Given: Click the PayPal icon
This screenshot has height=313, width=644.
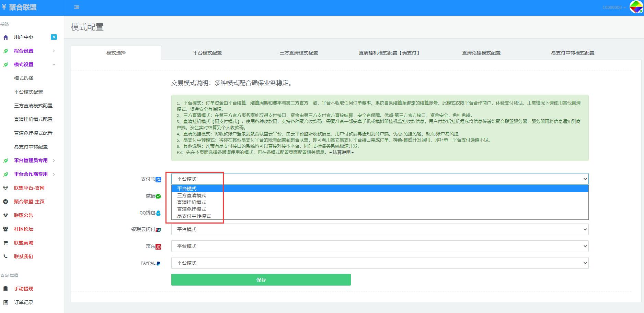Looking at the screenshot, I should [x=158, y=264].
